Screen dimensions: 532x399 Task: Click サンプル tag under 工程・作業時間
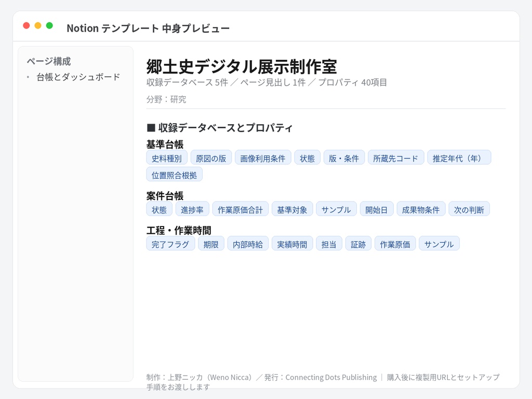click(440, 243)
